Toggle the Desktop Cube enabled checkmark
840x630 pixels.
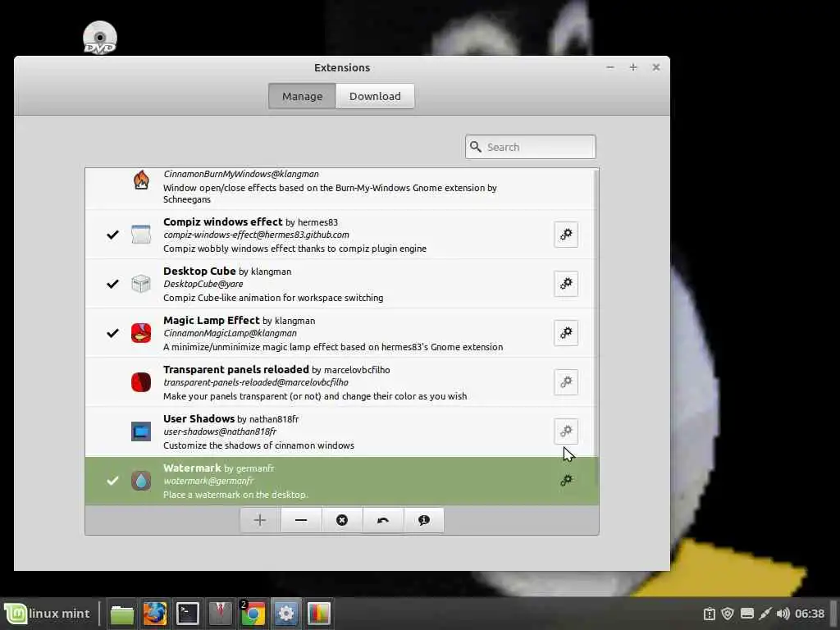(x=112, y=284)
